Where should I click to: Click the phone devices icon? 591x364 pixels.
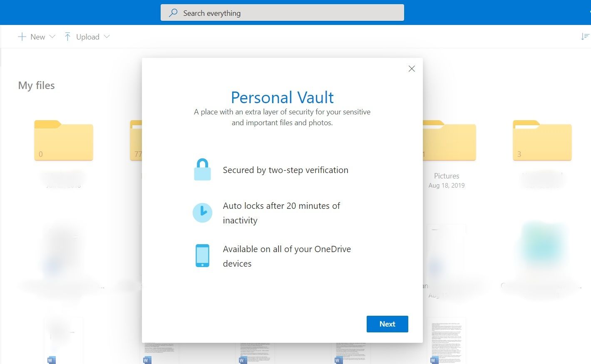pyautogui.click(x=202, y=255)
